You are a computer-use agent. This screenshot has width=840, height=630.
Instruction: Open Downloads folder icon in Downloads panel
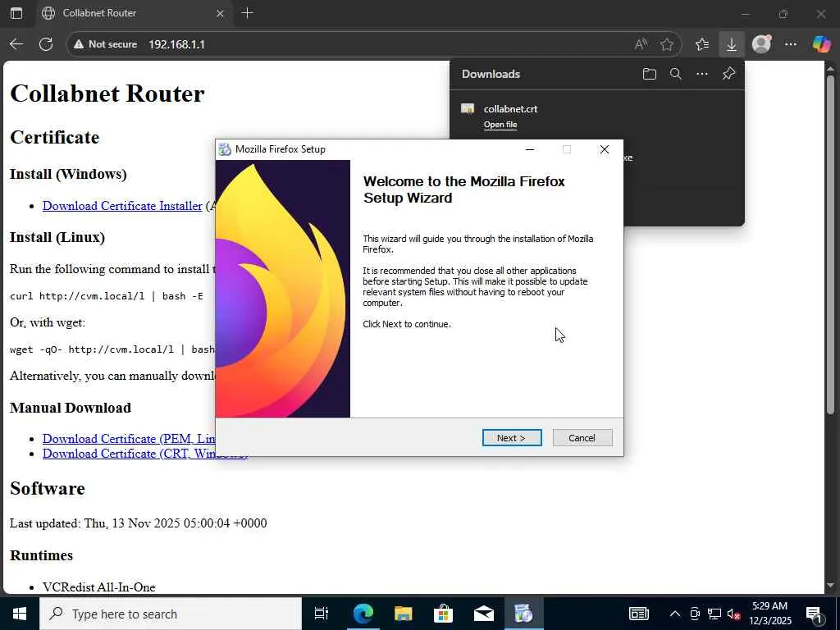pyautogui.click(x=650, y=74)
